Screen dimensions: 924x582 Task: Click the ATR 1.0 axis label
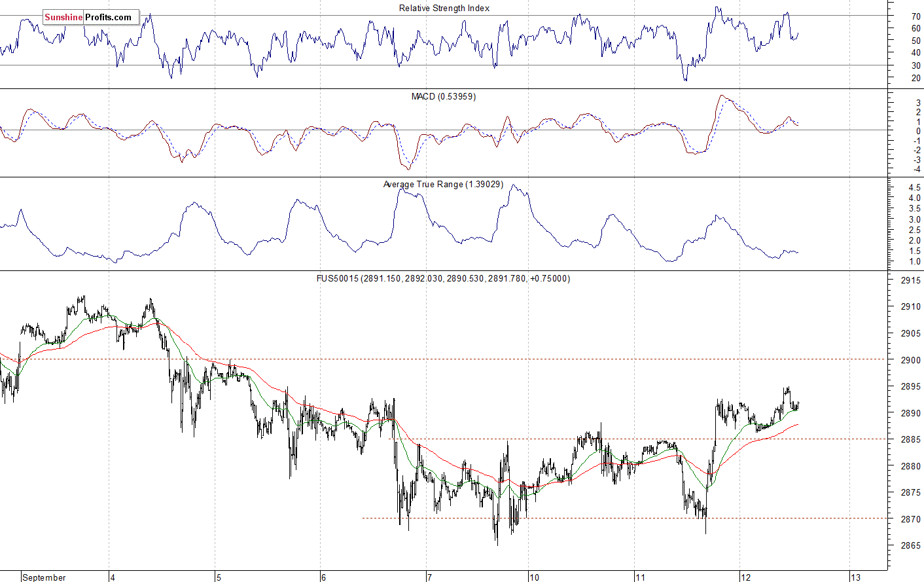(914, 262)
